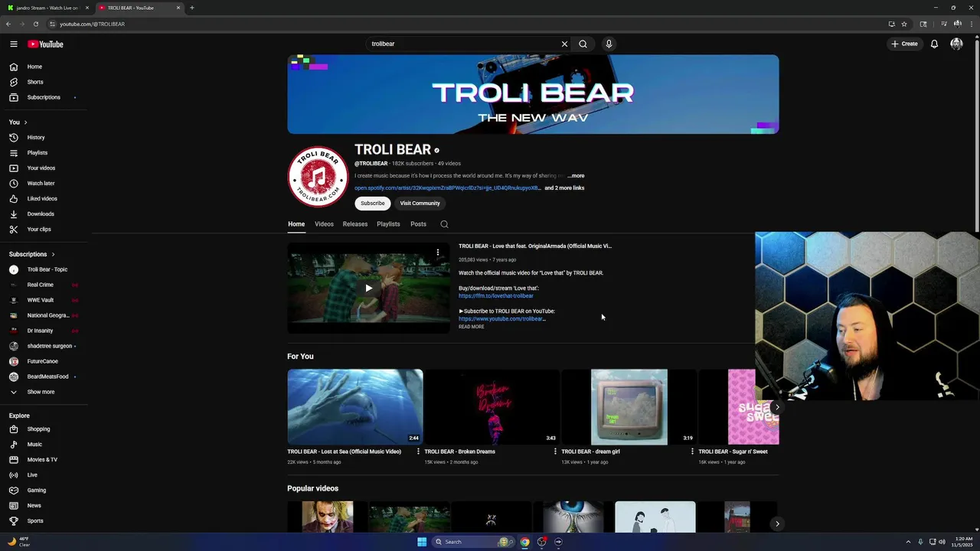
Task: Open the Spotify artist link
Action: coord(447,188)
